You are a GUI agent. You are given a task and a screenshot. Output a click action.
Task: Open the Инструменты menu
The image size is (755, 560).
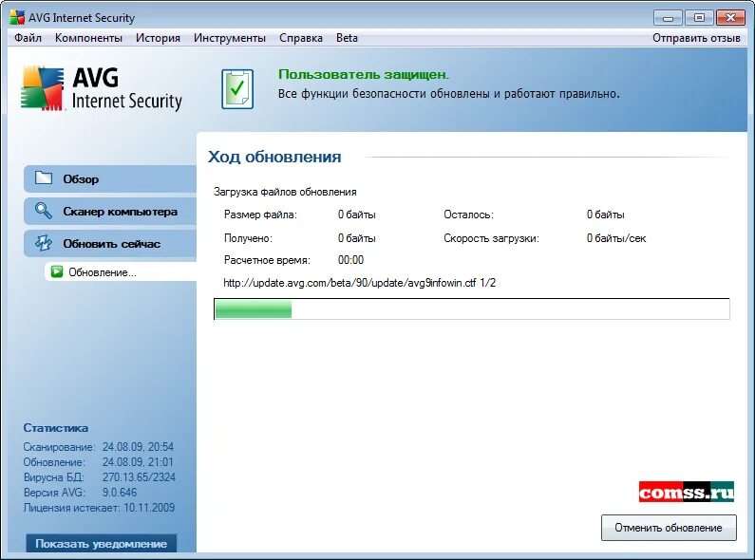230,38
